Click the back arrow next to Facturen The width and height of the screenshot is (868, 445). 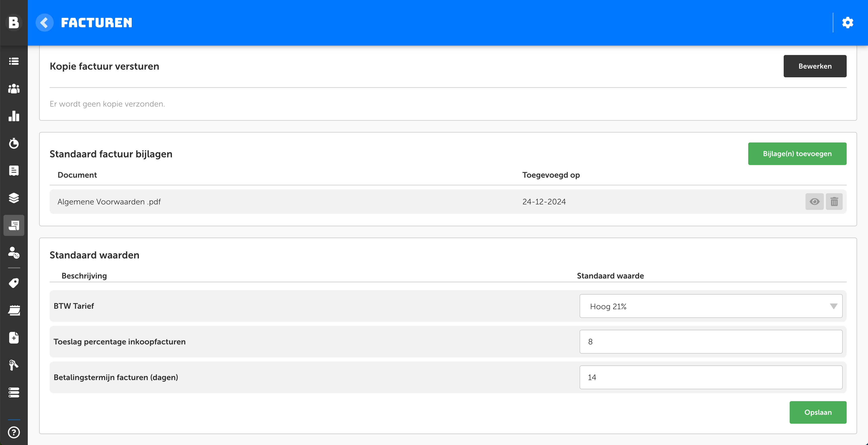click(x=44, y=23)
